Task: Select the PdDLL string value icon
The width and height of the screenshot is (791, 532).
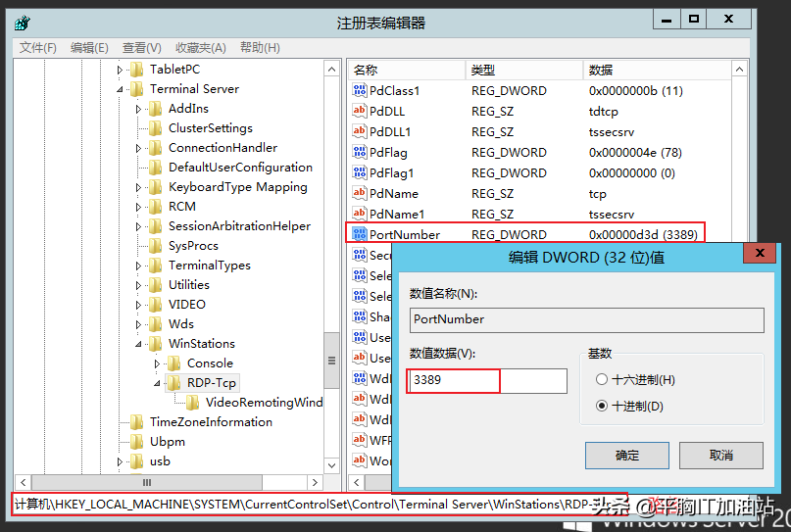Action: coord(359,111)
